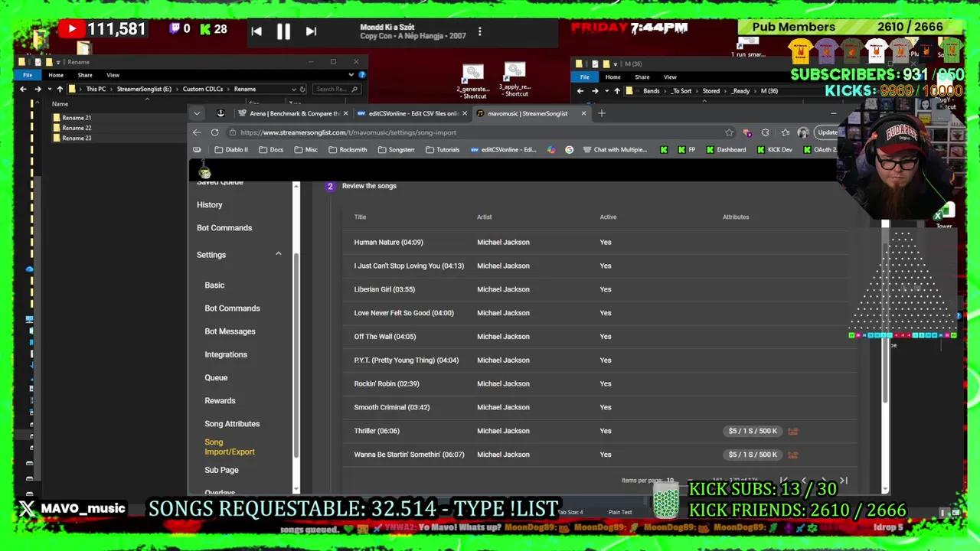Open the Misc bookmark folder
Viewport: 980px width, 551px height.
[305, 150]
